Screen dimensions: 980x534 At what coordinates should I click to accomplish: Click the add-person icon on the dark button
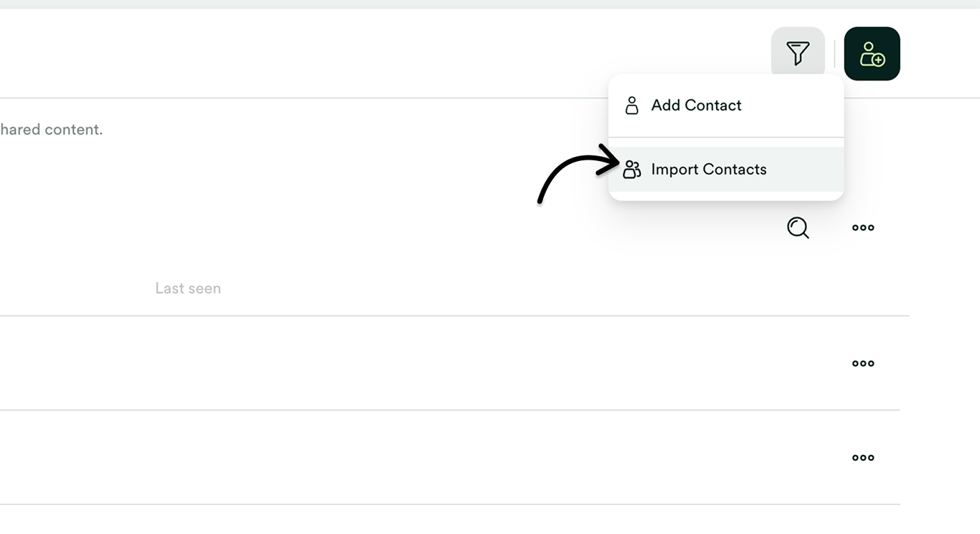coord(872,53)
